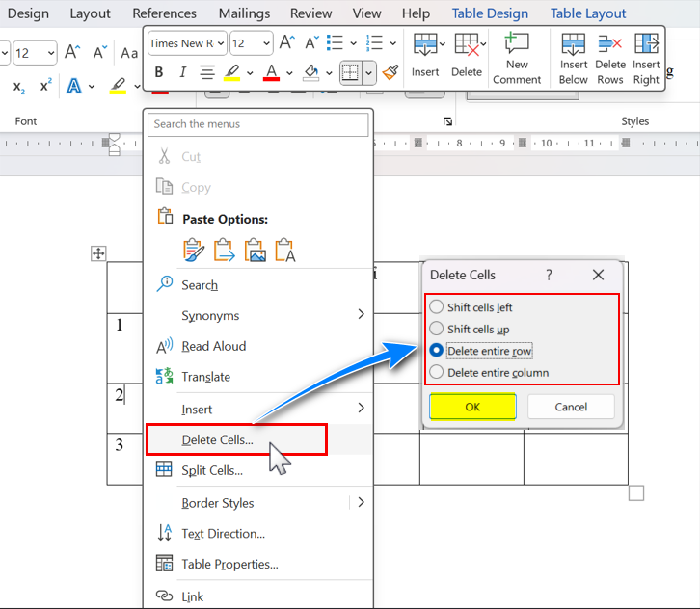Image resolution: width=700 pixels, height=609 pixels.
Task: Apply the red font color swatch
Action: click(x=271, y=72)
